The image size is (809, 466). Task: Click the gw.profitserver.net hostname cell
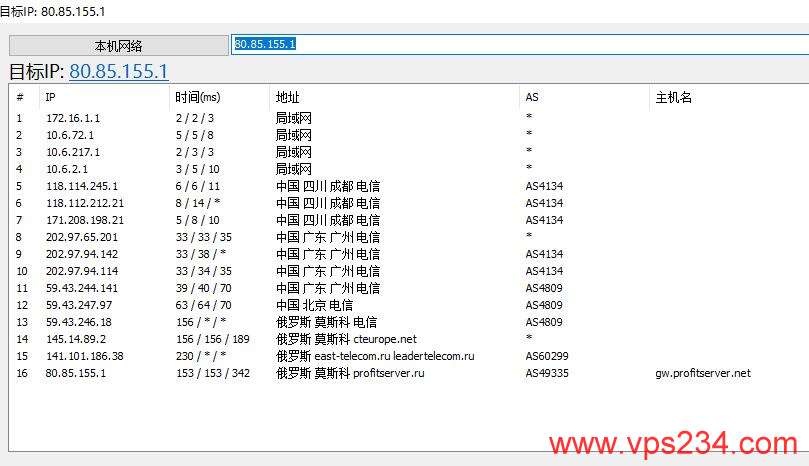(x=703, y=373)
